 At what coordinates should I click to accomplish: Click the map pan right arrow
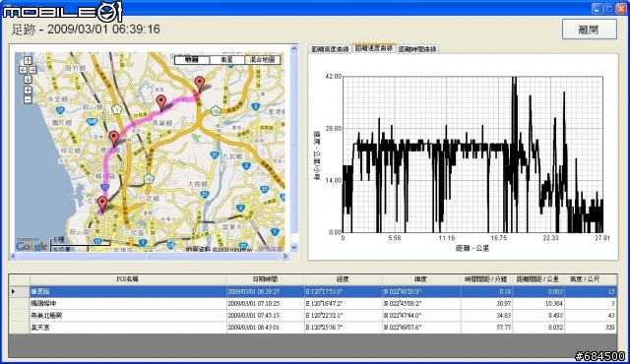(x=32, y=70)
